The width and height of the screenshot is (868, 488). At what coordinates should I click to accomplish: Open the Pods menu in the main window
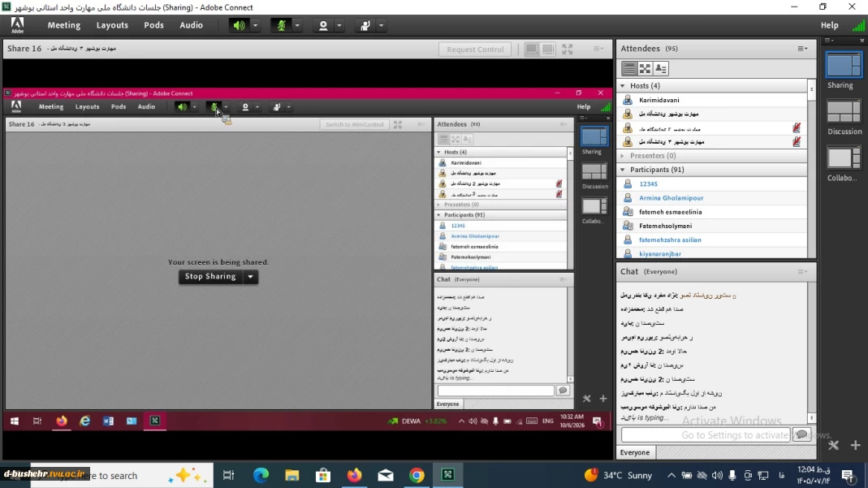tap(154, 25)
